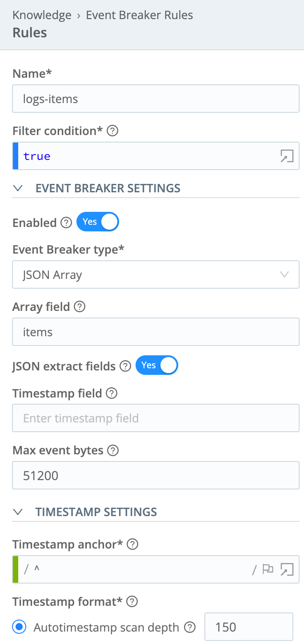Pop out the Filter condition editor

pos(287,156)
